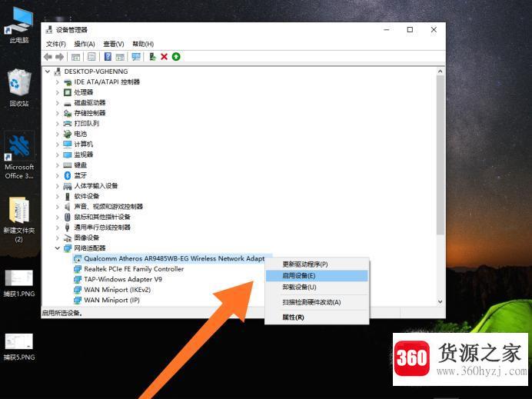The width and height of the screenshot is (532, 399).
Task: Collapse the 网络适配器 node
Action: pyautogui.click(x=58, y=248)
